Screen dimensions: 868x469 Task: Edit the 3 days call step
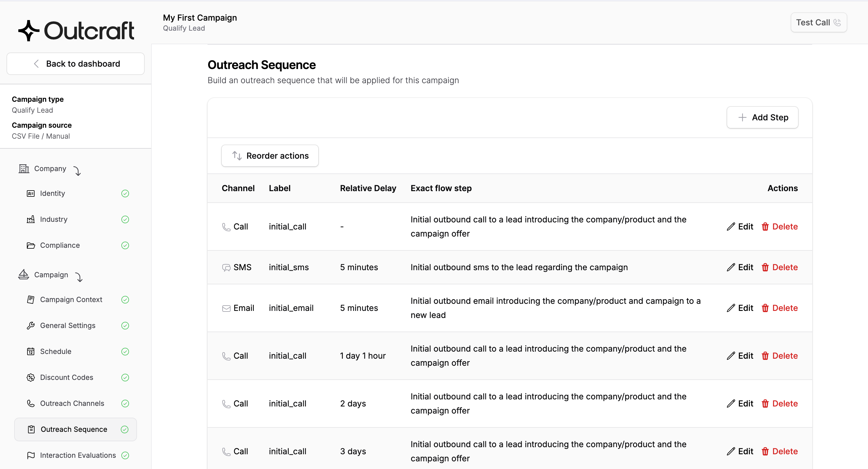740,452
